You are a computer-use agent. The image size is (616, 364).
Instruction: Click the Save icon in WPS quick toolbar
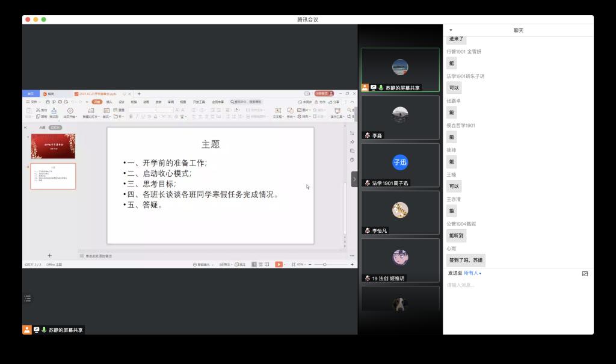coord(48,102)
